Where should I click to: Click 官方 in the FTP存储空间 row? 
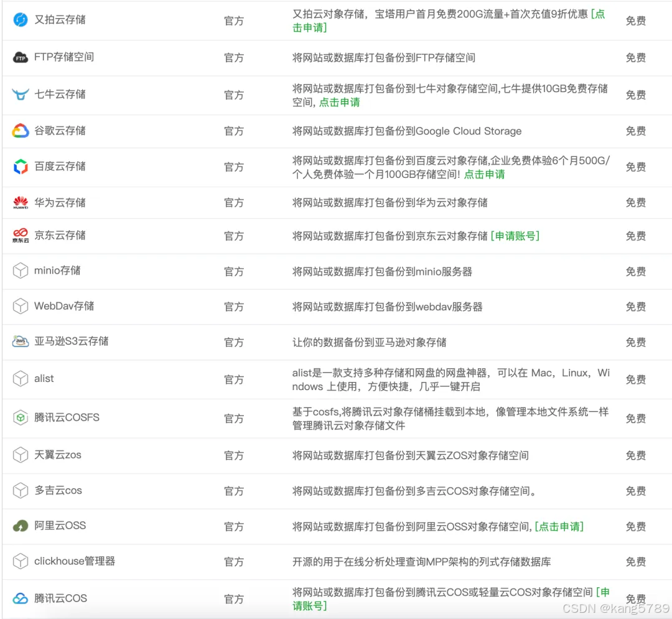(x=234, y=58)
